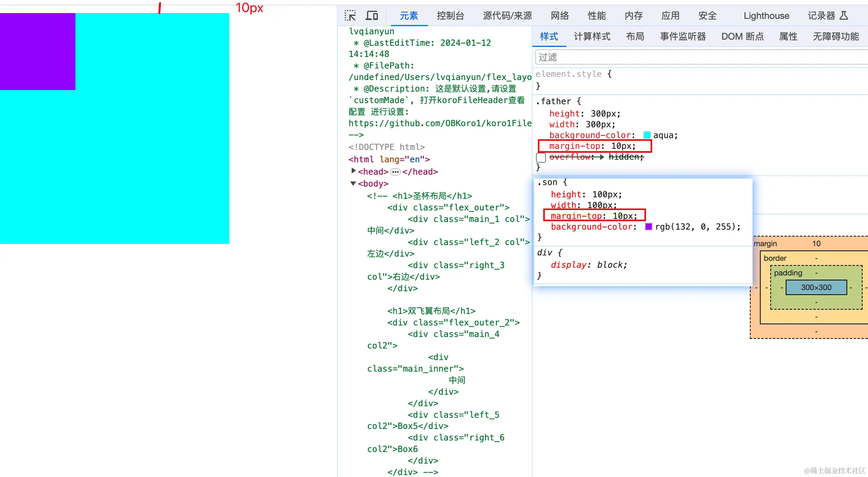Collapse the body element node

tap(353, 183)
